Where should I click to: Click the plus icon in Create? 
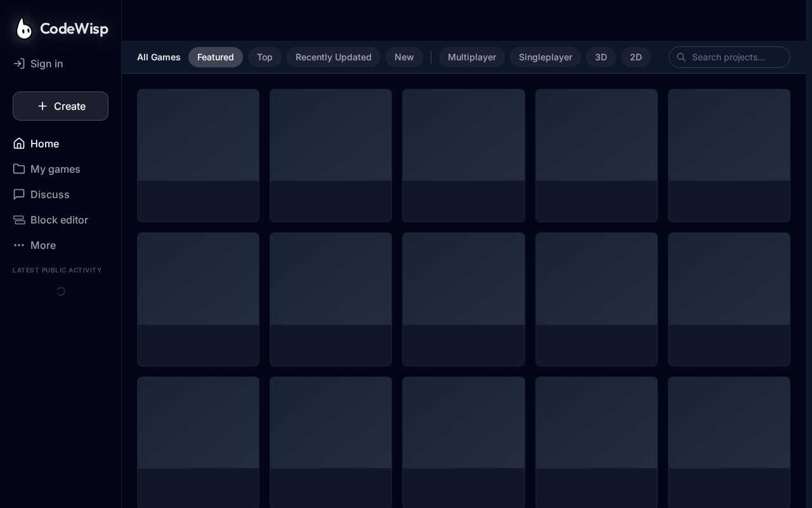(43, 106)
